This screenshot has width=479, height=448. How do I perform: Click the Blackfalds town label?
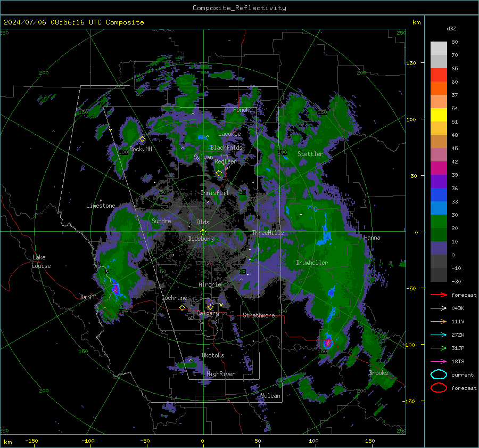[226, 148]
